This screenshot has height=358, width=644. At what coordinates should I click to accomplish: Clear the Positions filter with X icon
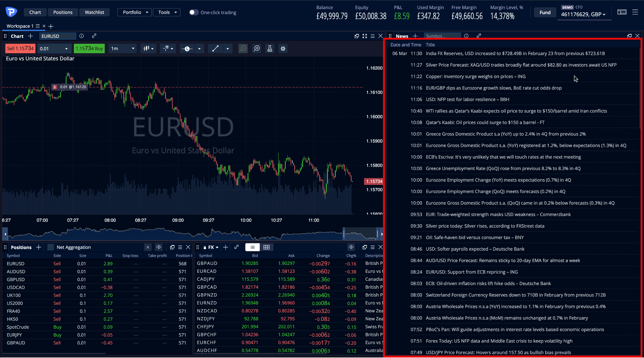tap(148, 247)
